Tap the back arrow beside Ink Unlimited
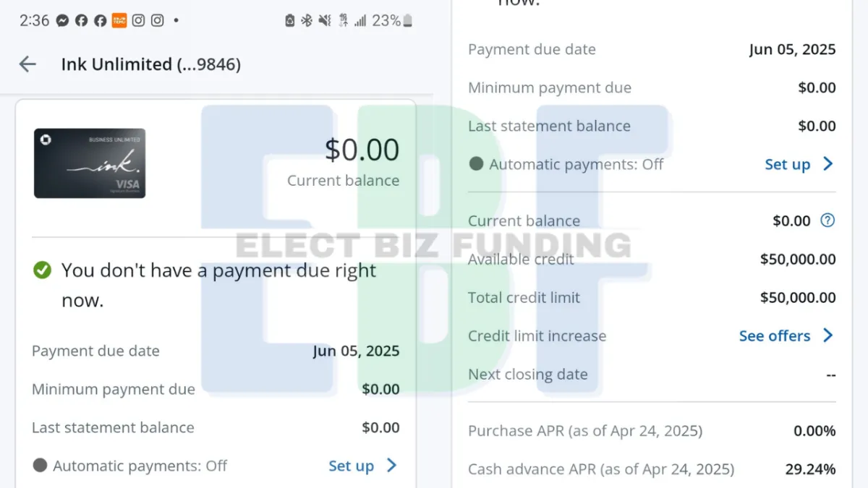 click(27, 64)
